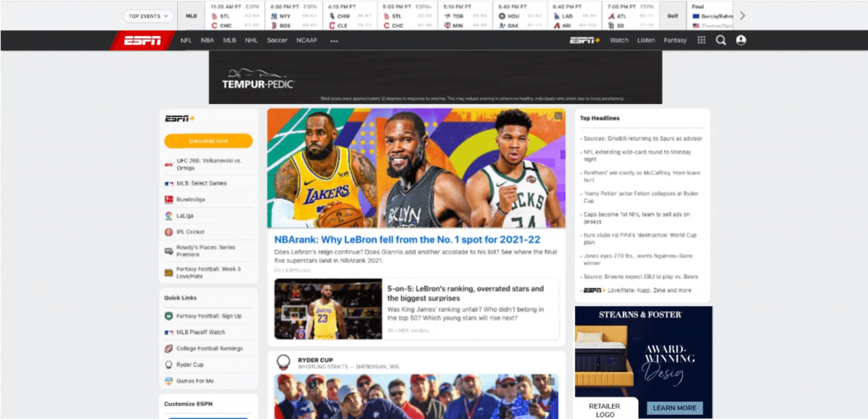Click the user profile icon
Viewport: 868px width, 419px height.
(741, 40)
